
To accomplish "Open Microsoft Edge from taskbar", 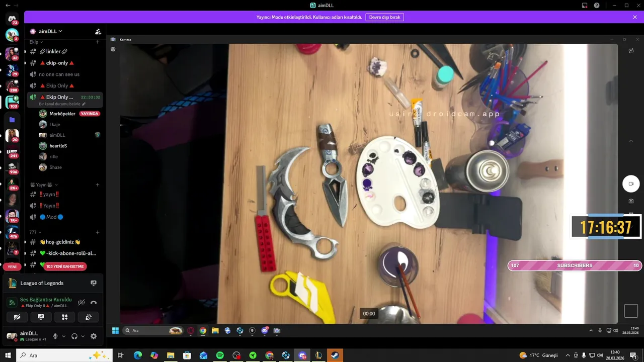I will click(138, 355).
